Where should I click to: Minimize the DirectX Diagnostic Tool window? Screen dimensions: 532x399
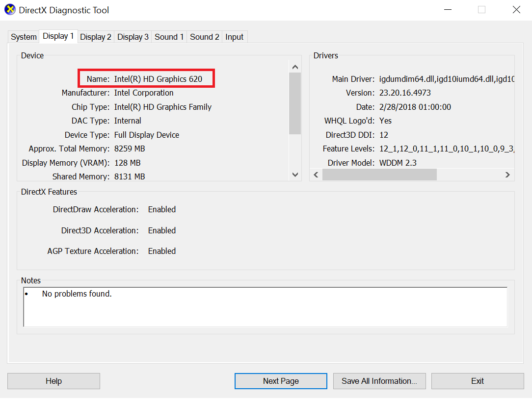(448, 9)
